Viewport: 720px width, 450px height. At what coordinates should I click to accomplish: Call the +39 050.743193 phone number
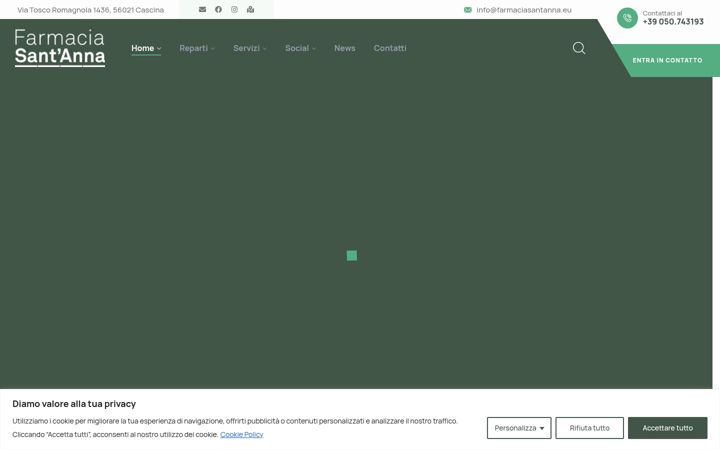pos(673,22)
